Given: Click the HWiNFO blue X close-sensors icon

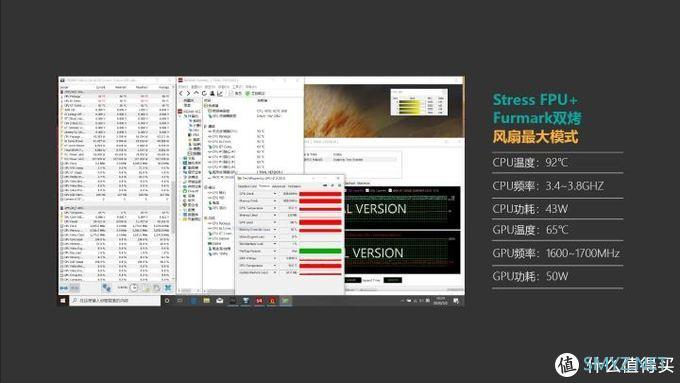Looking at the screenshot, I should [168, 288].
